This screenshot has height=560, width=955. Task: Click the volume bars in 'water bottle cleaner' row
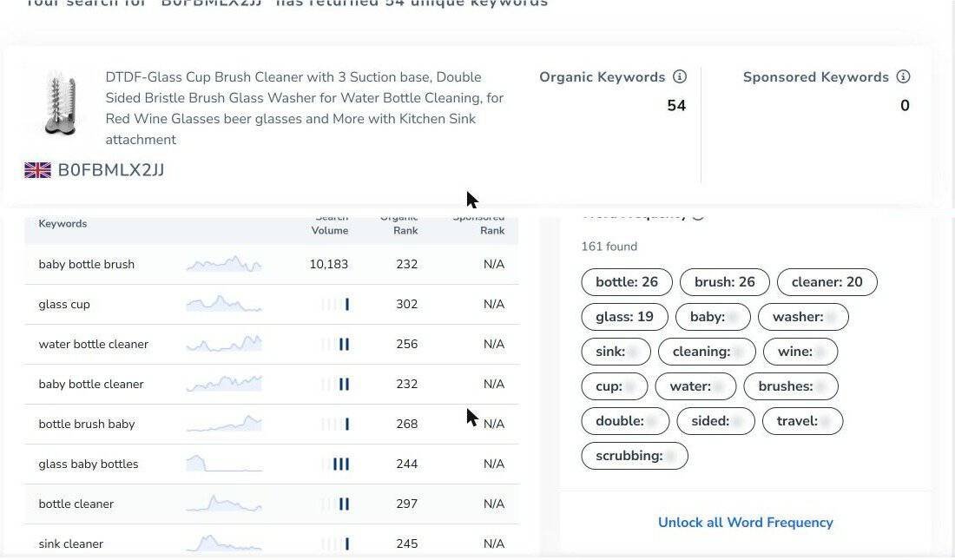(x=335, y=345)
